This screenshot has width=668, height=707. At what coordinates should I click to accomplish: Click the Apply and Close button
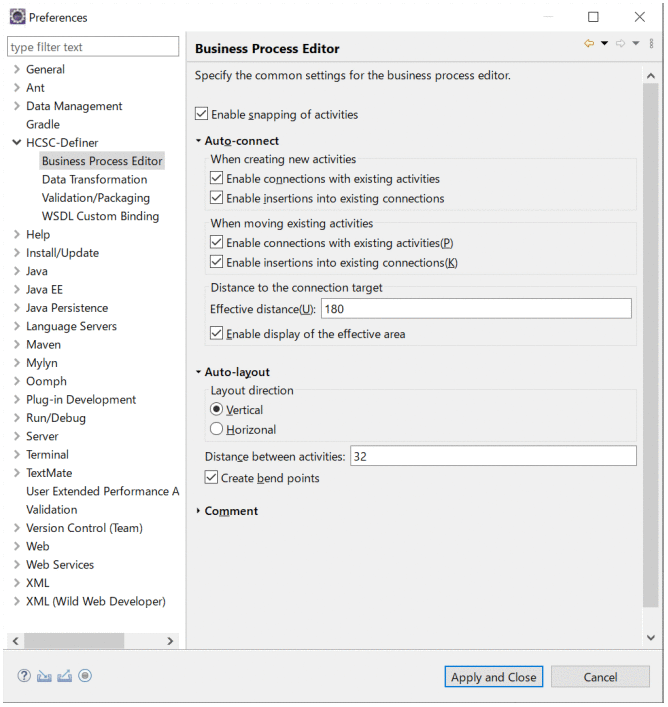tap(493, 677)
